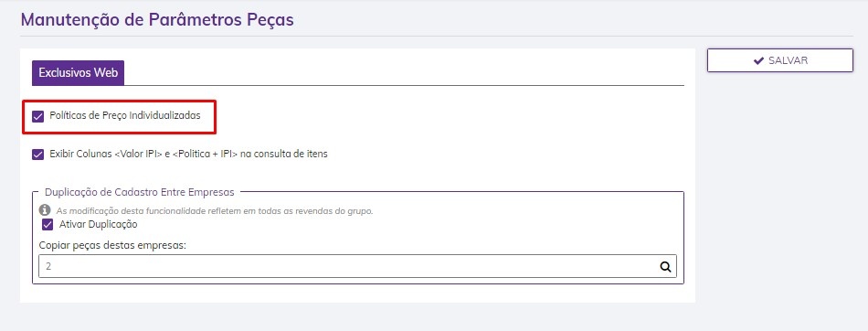
Task: Open the Exclusivos Web tab
Action: 78,72
